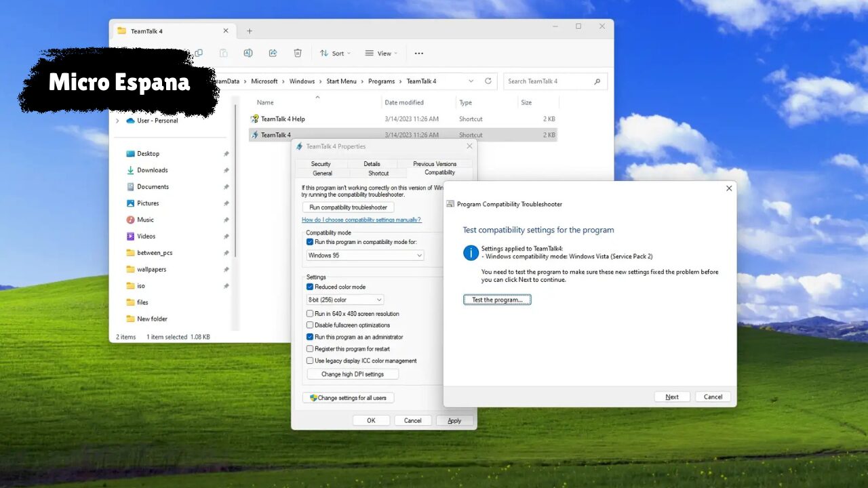
Task: Open How do I choose compatibility settings link
Action: [x=361, y=220]
